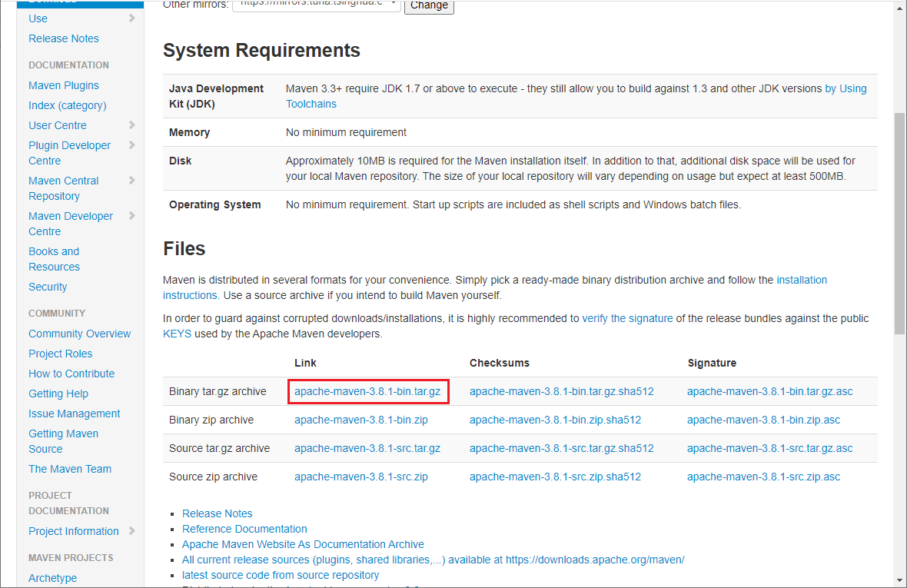The width and height of the screenshot is (907, 588).
Task: Go to Maven Plugins
Action: [x=64, y=85]
